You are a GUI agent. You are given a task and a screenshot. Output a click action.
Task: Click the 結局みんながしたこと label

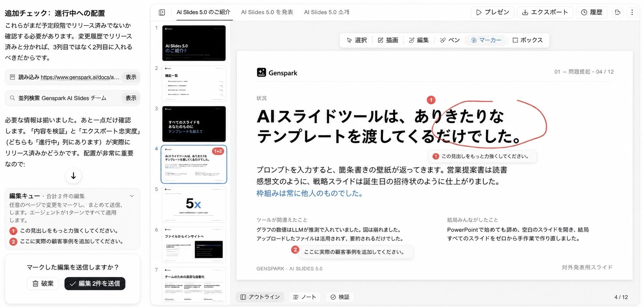(473, 220)
